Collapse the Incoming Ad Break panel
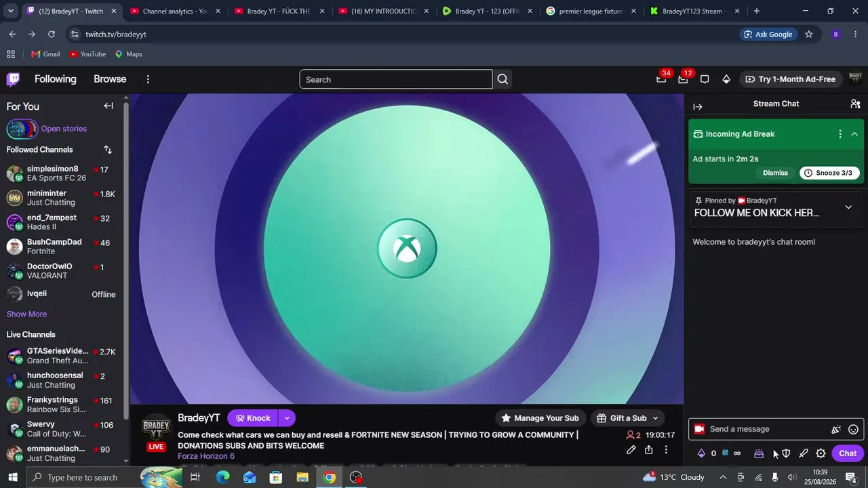Viewport: 868px width, 488px height. click(x=854, y=134)
